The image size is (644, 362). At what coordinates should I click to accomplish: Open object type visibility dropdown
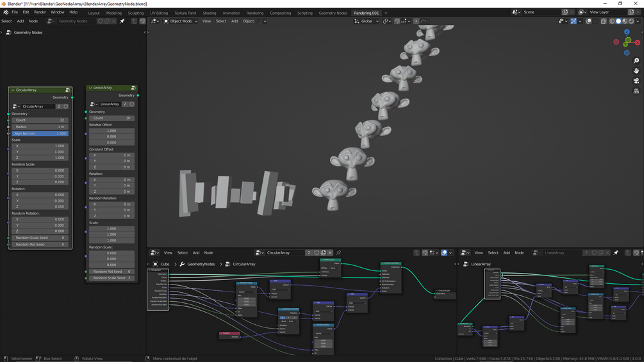coord(563,21)
